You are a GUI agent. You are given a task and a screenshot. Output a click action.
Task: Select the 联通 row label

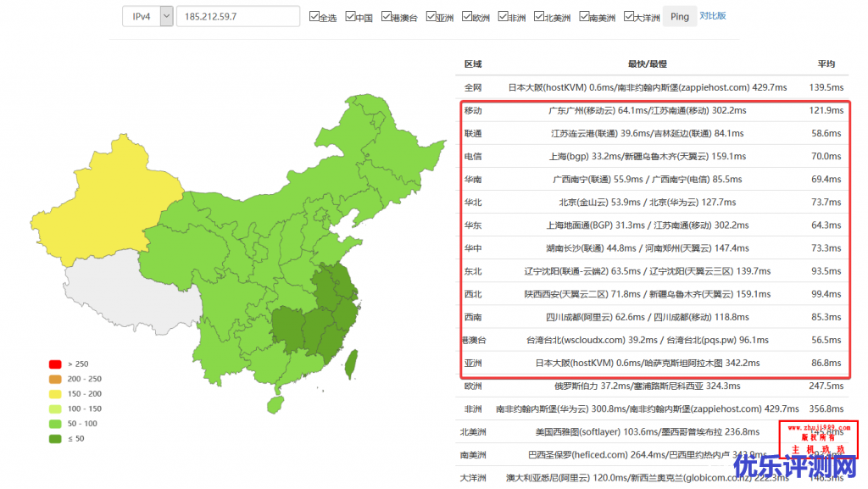(x=473, y=133)
